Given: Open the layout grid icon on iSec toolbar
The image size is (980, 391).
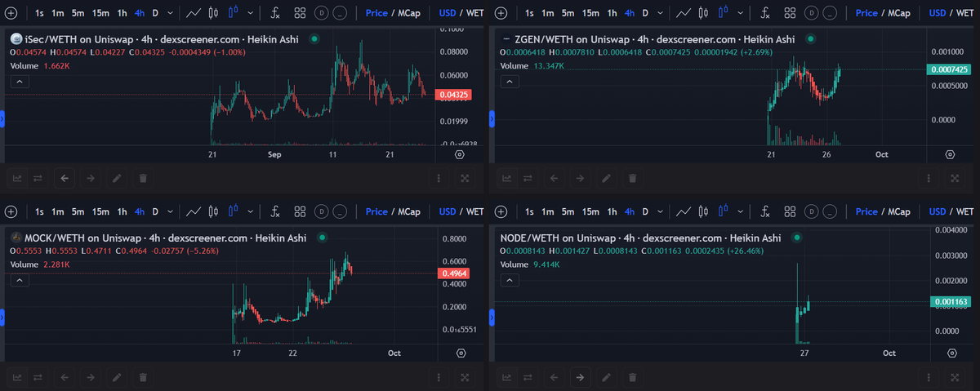Looking at the screenshot, I should point(300,13).
